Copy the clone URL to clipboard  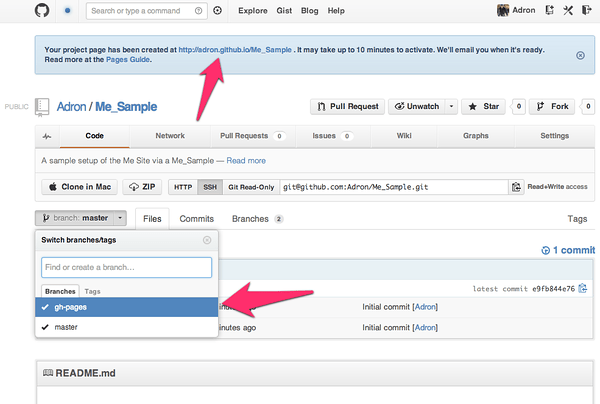[x=516, y=187]
